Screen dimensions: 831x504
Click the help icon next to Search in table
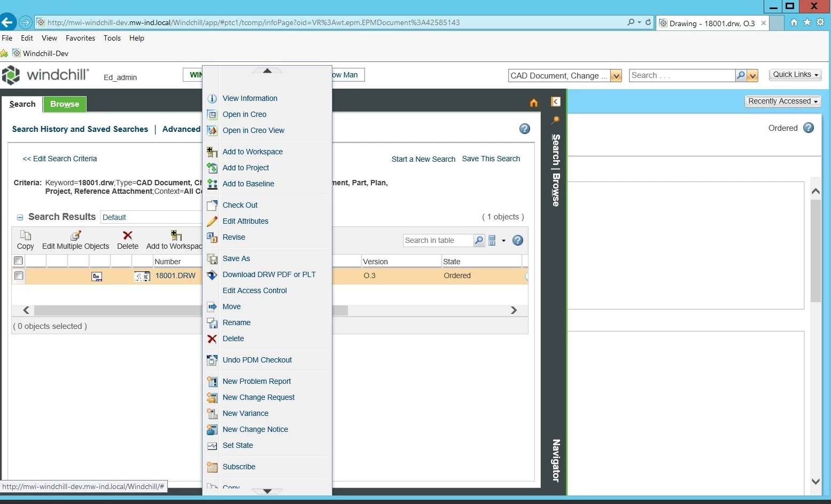pyautogui.click(x=518, y=240)
